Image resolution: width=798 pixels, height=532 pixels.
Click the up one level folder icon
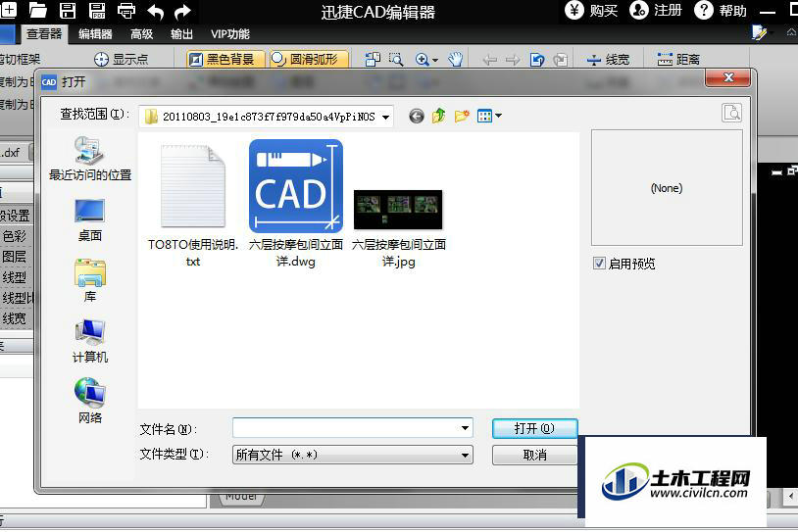438,116
